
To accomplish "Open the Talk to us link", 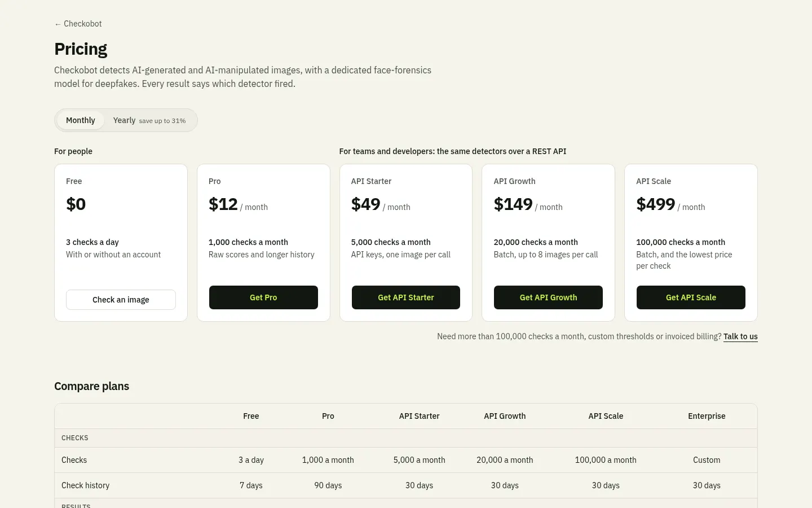I will click(x=740, y=336).
